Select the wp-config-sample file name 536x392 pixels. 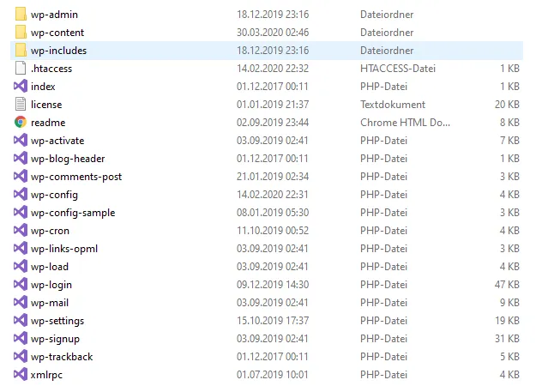coord(73,213)
